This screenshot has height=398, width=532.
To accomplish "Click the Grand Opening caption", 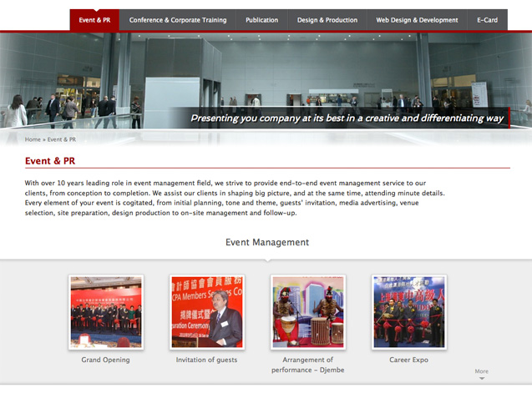I will coord(105,360).
